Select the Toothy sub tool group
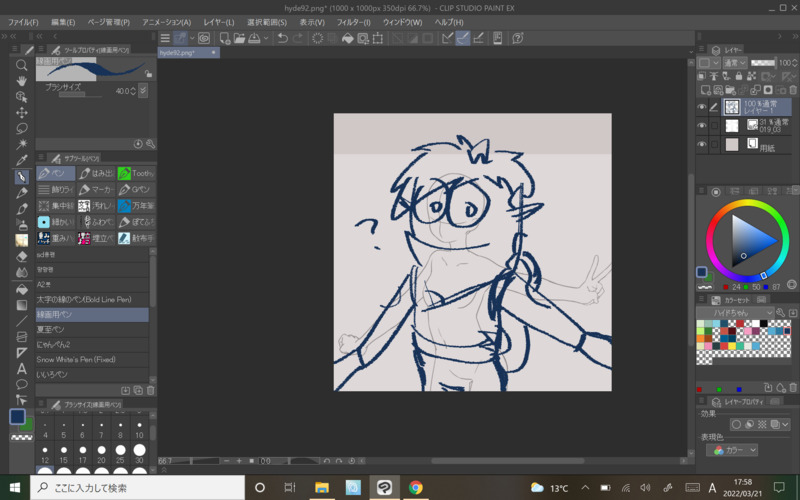This screenshot has height=500, width=800. tap(136, 173)
